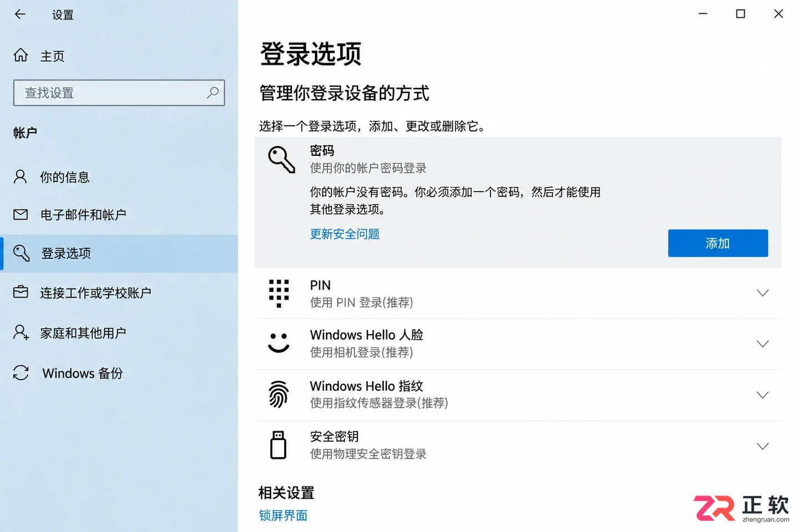Click the search magnifier in 查找设置 box
The image size is (798, 532).
[213, 93]
